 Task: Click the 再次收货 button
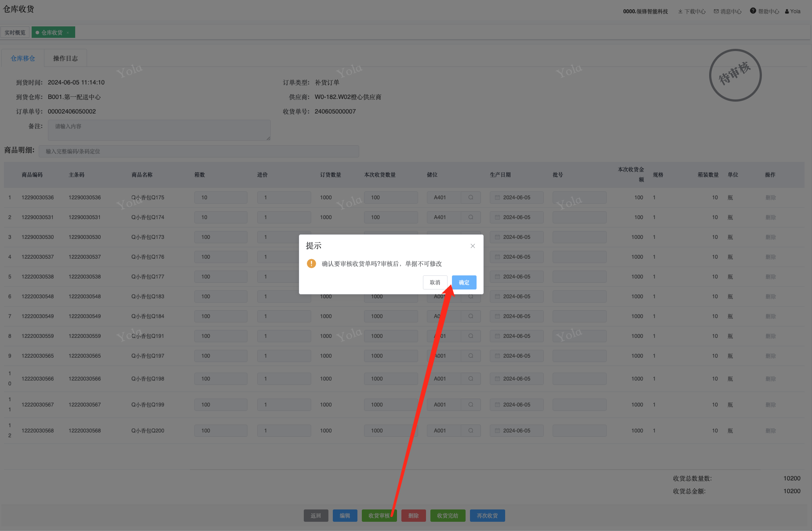coord(487,516)
